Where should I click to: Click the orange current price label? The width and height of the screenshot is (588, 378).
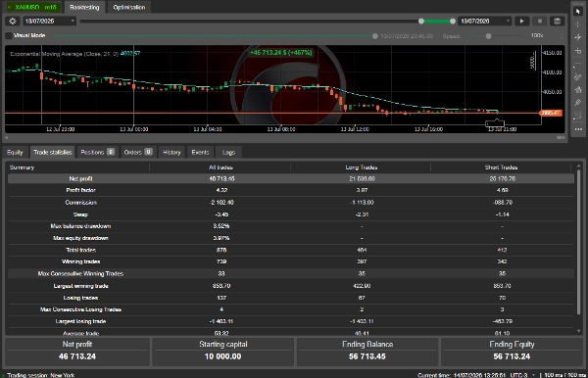pyautogui.click(x=551, y=113)
